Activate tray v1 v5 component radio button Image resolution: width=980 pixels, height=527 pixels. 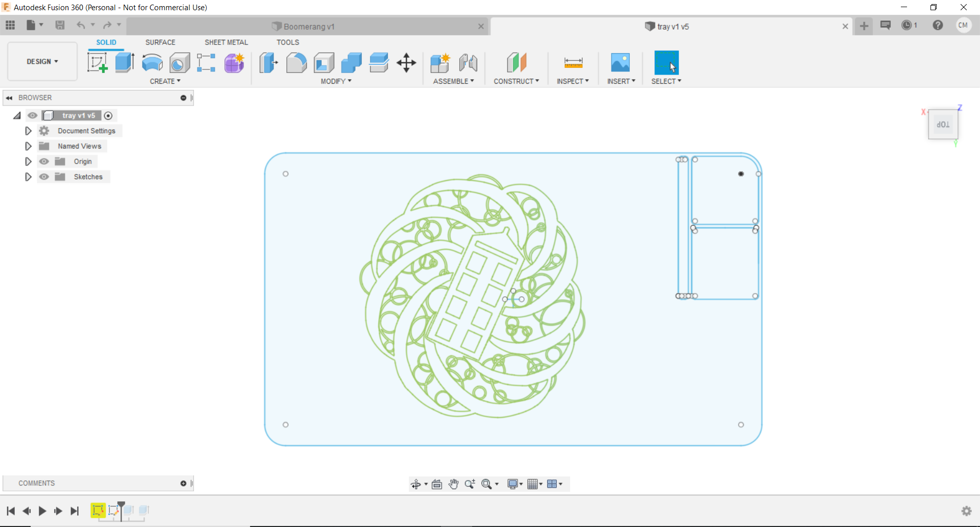pos(108,115)
